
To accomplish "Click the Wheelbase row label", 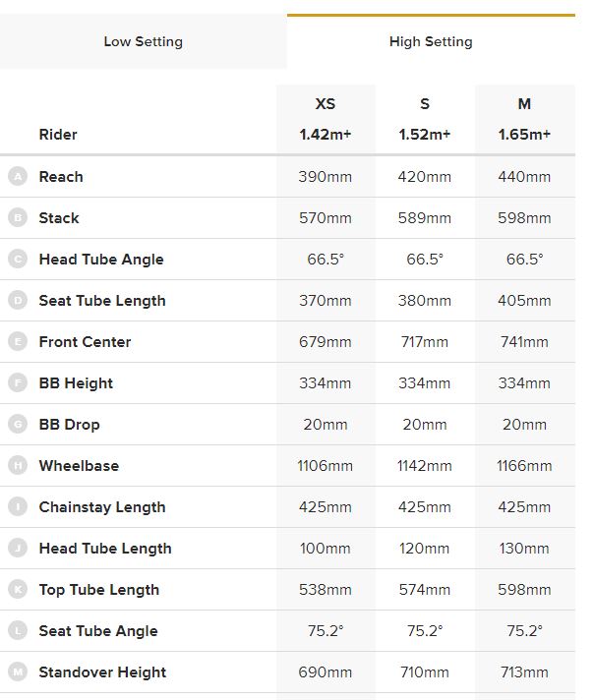I will (x=80, y=466).
